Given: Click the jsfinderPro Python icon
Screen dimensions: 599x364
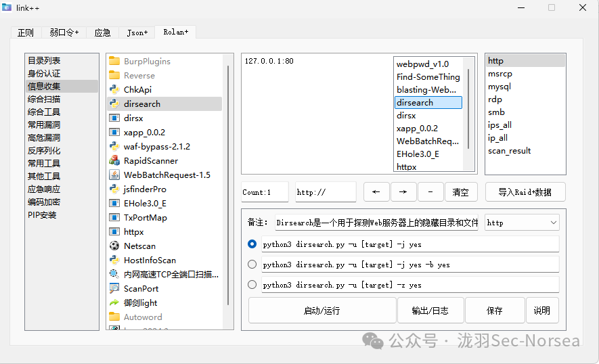Looking at the screenshot, I should click(114, 189).
